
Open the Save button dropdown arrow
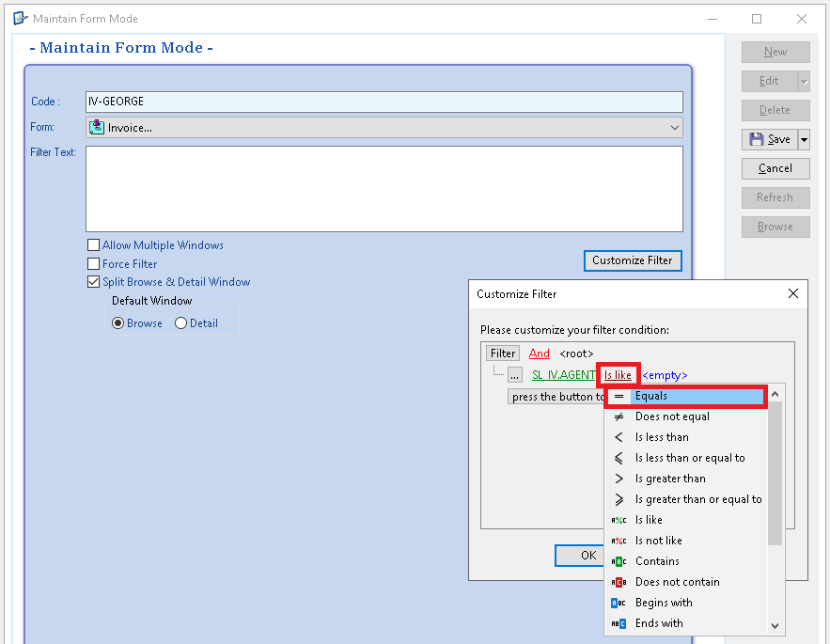click(x=804, y=140)
